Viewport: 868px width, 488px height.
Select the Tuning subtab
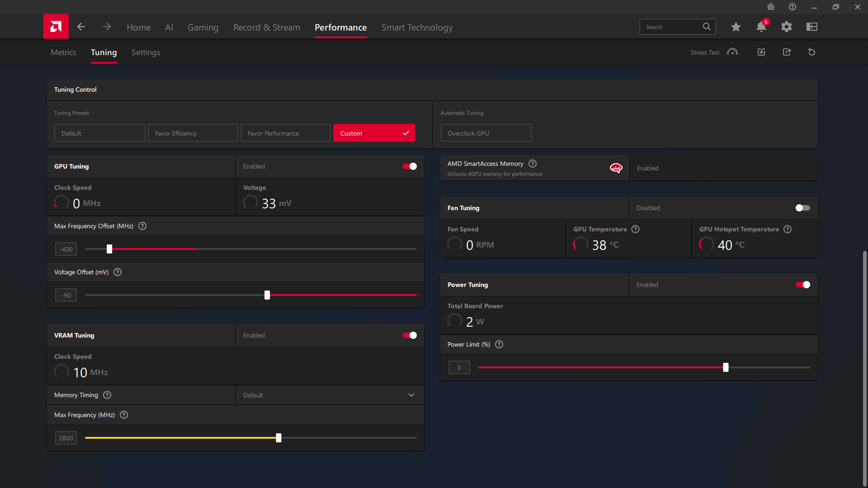click(x=104, y=52)
